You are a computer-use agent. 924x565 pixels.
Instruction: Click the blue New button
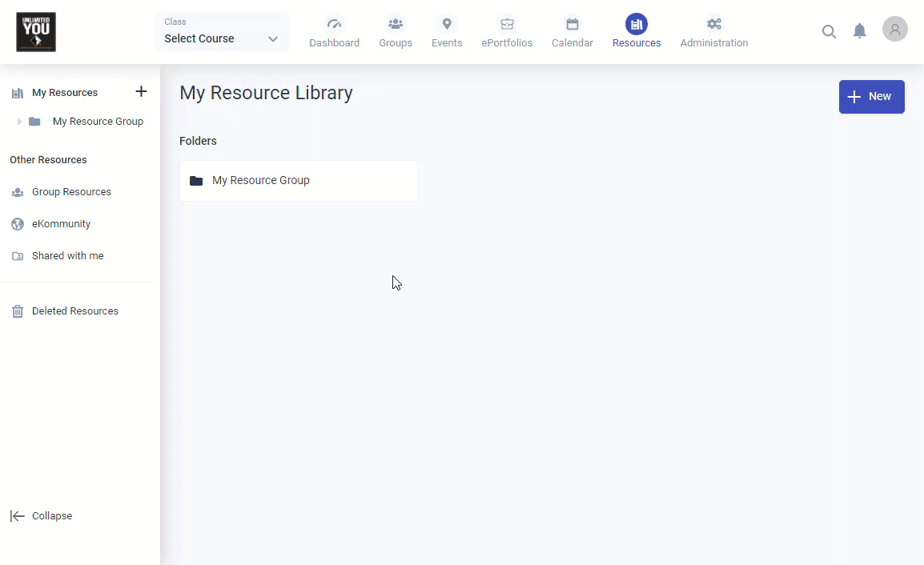(871, 97)
